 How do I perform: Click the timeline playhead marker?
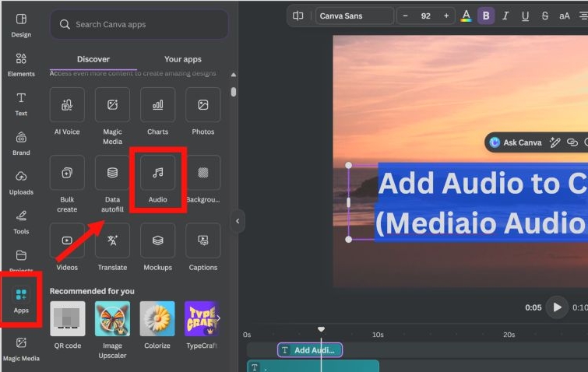pyautogui.click(x=321, y=329)
